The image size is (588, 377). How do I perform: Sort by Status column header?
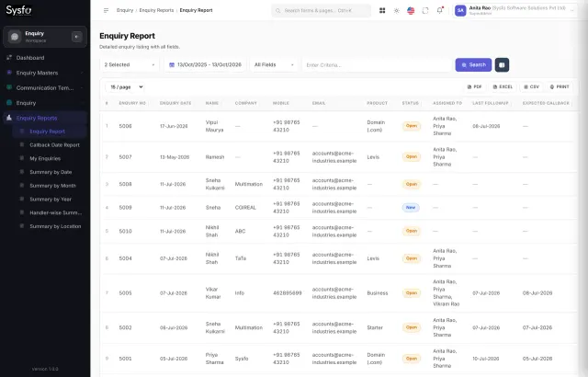pyautogui.click(x=411, y=103)
